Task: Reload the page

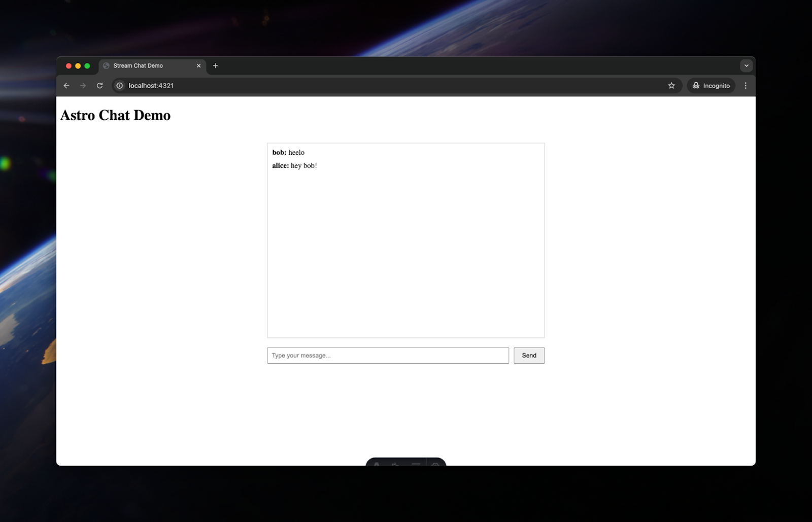Action: point(99,85)
